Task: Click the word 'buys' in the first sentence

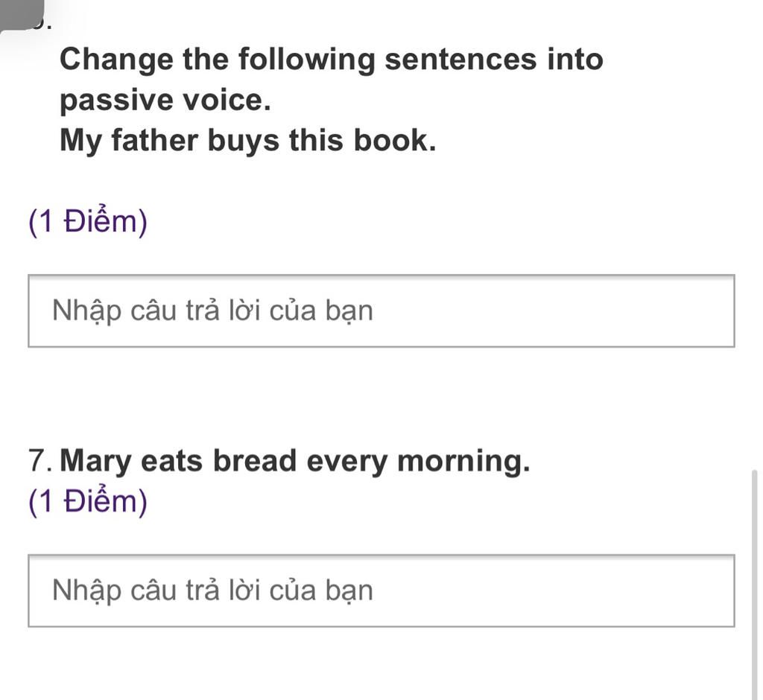Action: click(x=244, y=141)
